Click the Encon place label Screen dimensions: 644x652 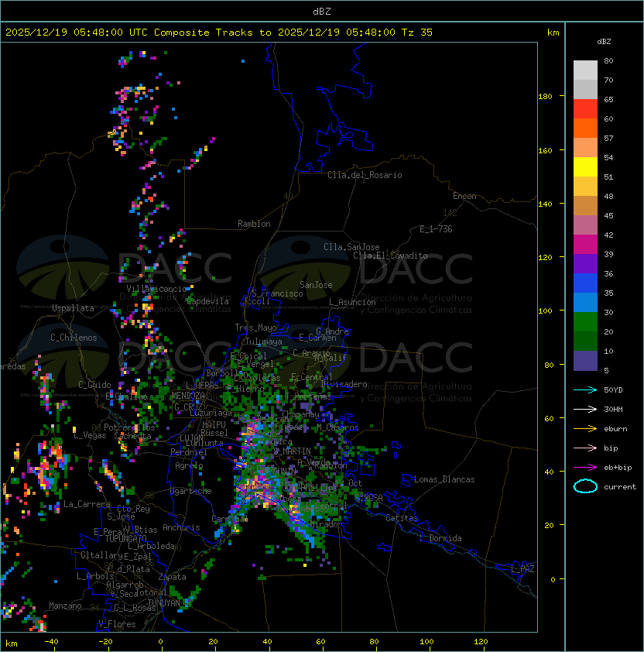coord(464,196)
